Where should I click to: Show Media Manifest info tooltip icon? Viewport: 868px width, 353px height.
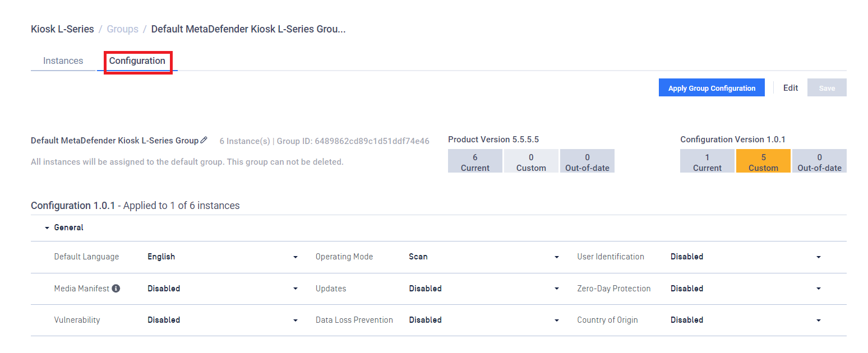tap(116, 289)
